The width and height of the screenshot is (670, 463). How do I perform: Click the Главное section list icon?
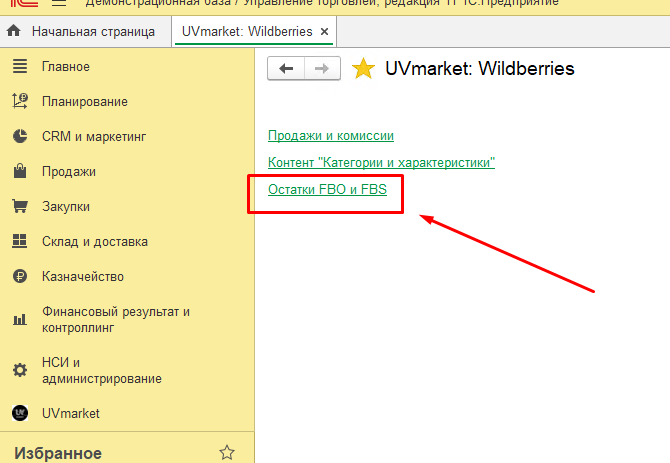pos(20,66)
